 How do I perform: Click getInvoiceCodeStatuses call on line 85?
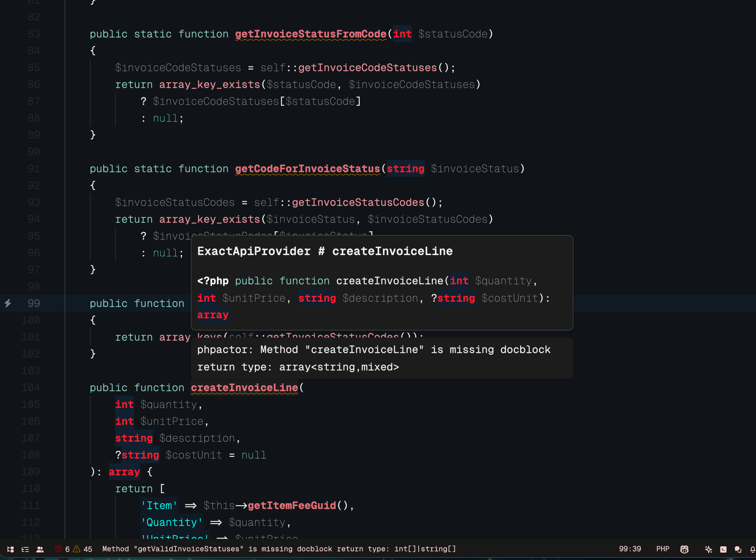tap(367, 68)
